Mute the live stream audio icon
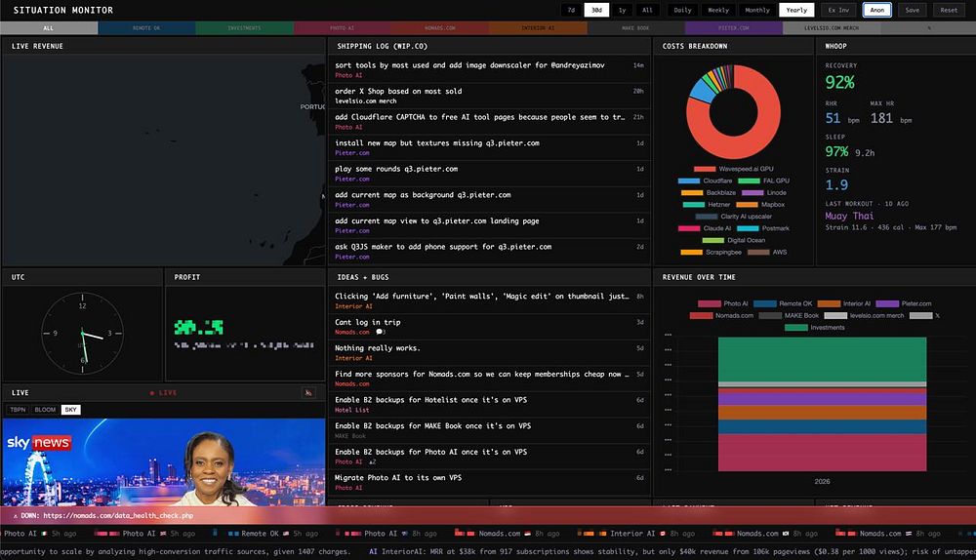976x560 pixels. point(308,392)
